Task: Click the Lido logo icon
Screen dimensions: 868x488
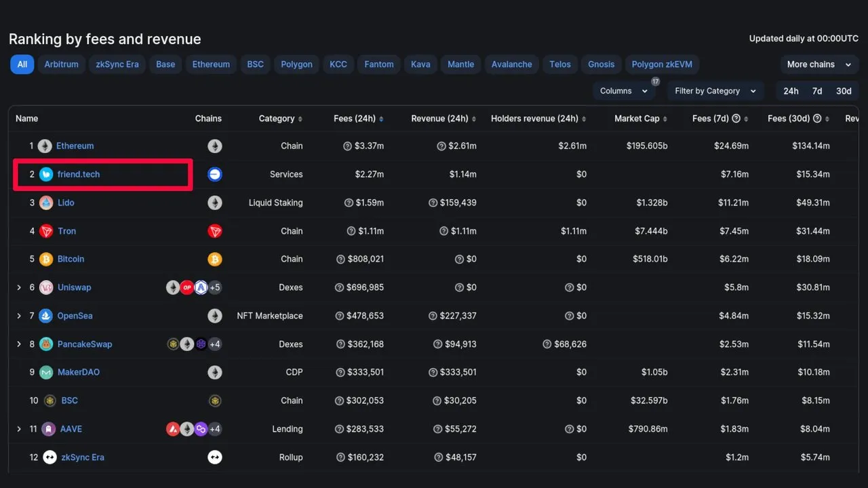Action: tap(46, 203)
